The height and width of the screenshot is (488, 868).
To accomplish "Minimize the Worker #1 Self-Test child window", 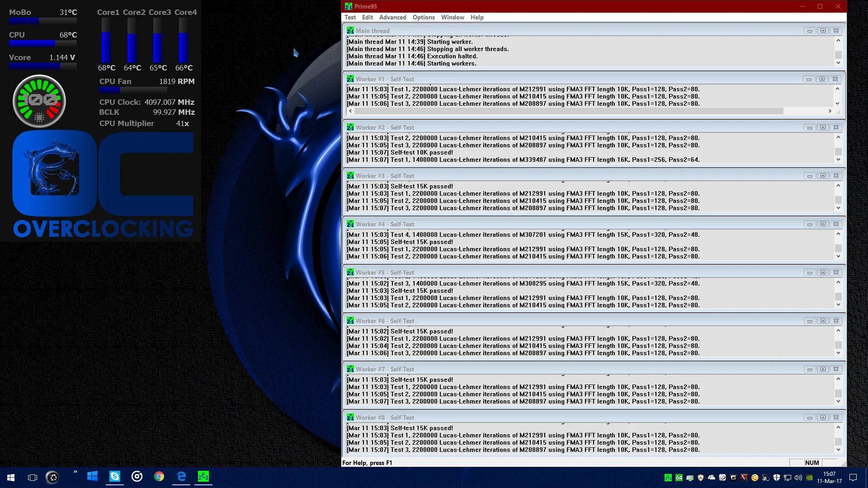I will [809, 79].
